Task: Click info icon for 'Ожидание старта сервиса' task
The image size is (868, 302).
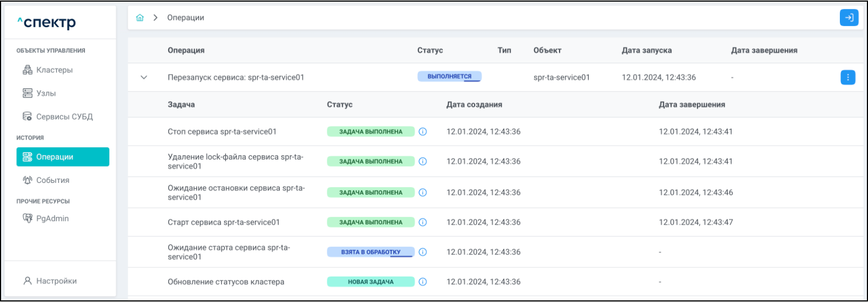Action: 423,252
